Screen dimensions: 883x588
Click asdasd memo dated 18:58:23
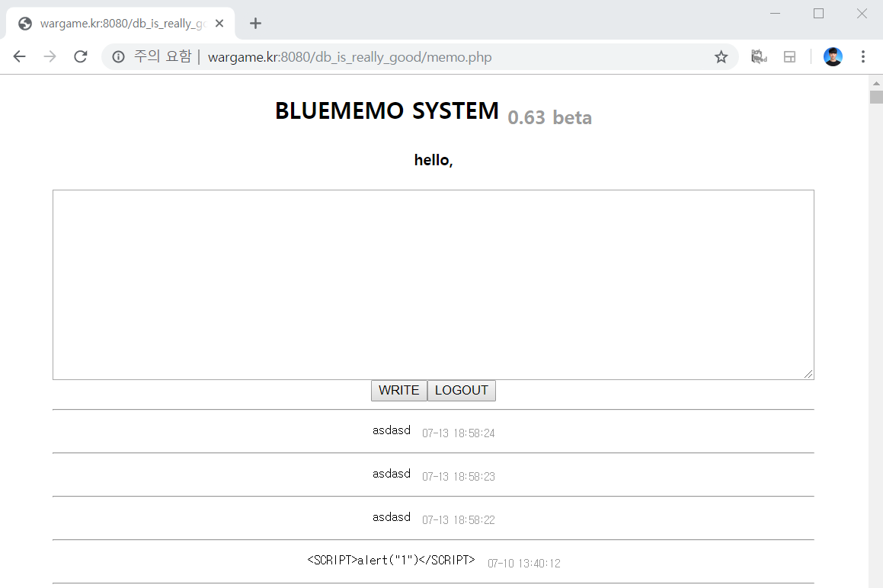pos(392,474)
